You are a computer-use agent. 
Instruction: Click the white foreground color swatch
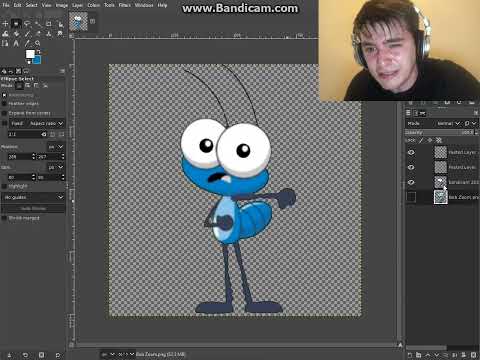(30, 54)
